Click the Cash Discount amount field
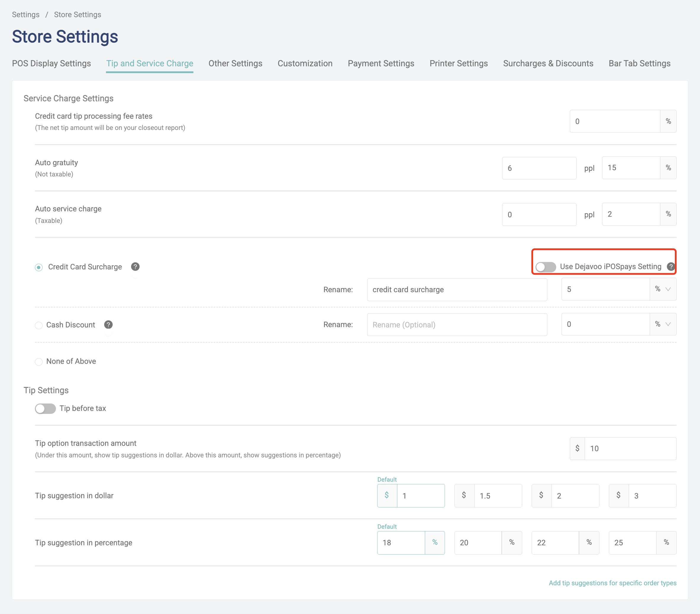The width and height of the screenshot is (700, 614). [606, 324]
